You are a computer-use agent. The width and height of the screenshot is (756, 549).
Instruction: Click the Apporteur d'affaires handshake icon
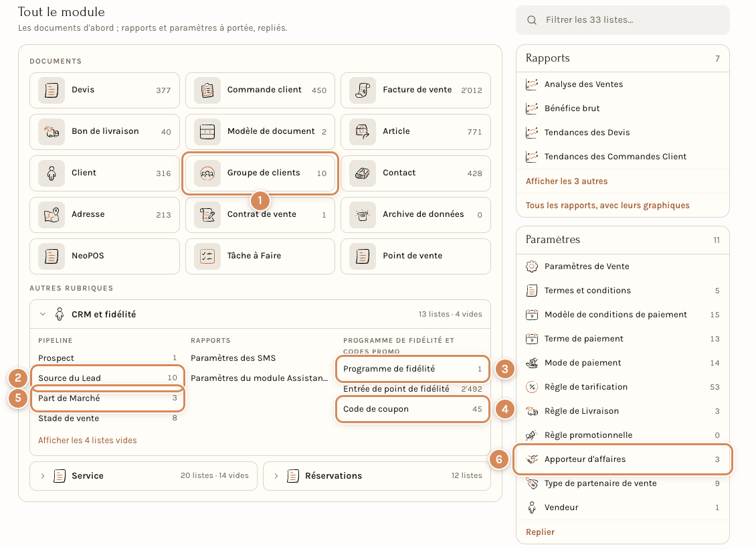click(532, 459)
